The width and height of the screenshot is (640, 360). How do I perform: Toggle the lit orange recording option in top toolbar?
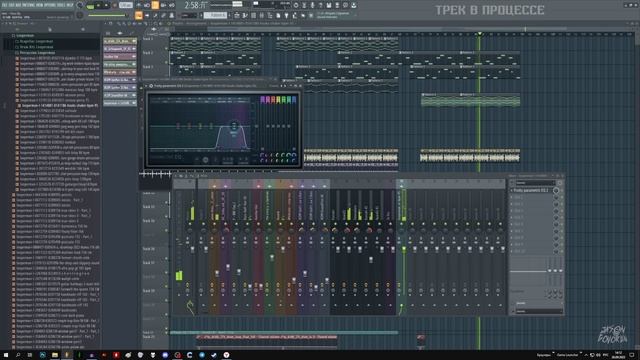[155, 5]
